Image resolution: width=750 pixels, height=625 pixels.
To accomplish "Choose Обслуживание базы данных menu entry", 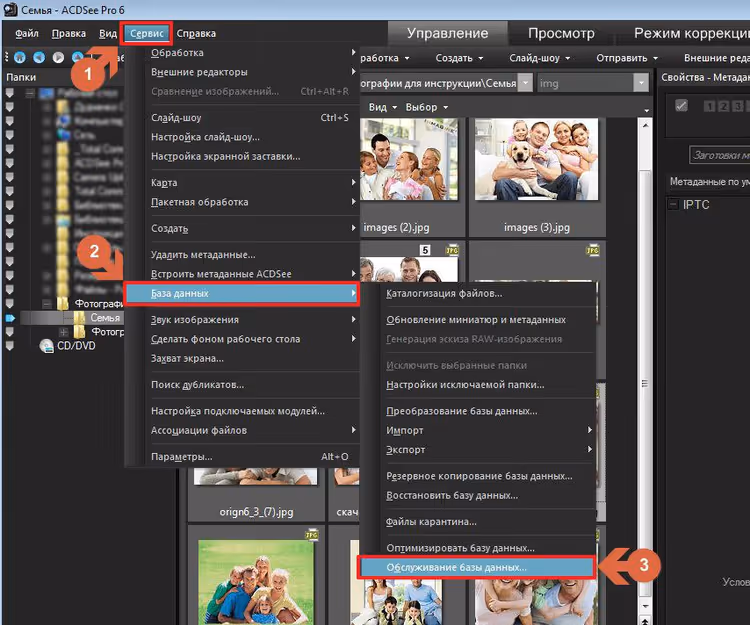I will point(476,567).
